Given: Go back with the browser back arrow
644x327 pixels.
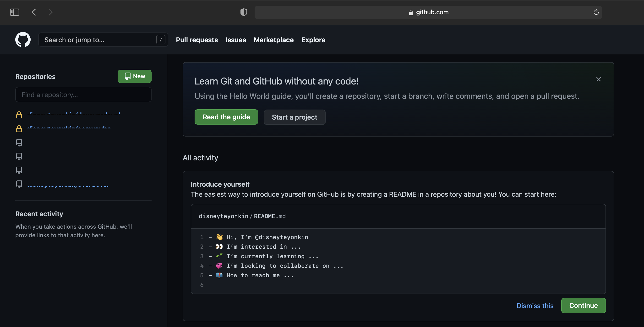Looking at the screenshot, I should pos(34,12).
